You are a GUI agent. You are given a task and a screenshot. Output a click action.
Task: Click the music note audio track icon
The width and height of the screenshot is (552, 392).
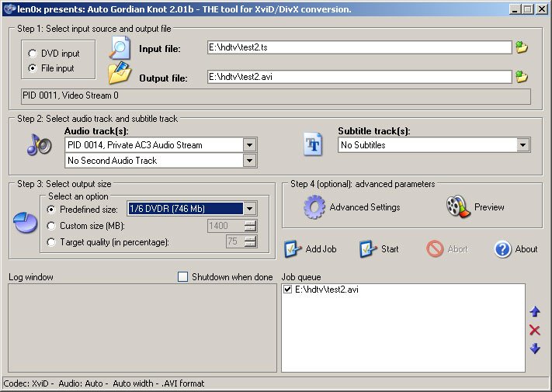pos(39,144)
